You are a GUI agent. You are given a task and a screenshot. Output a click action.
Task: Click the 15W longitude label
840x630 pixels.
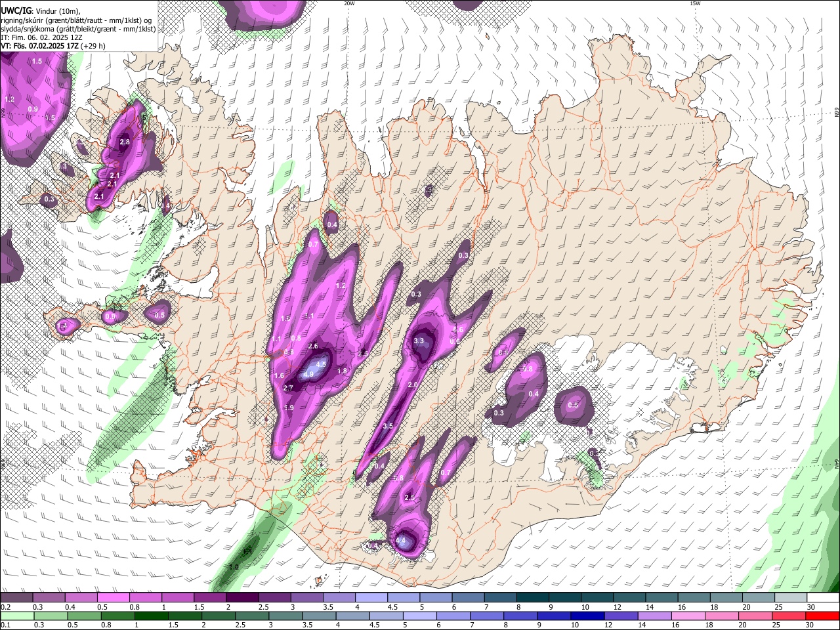click(695, 3)
